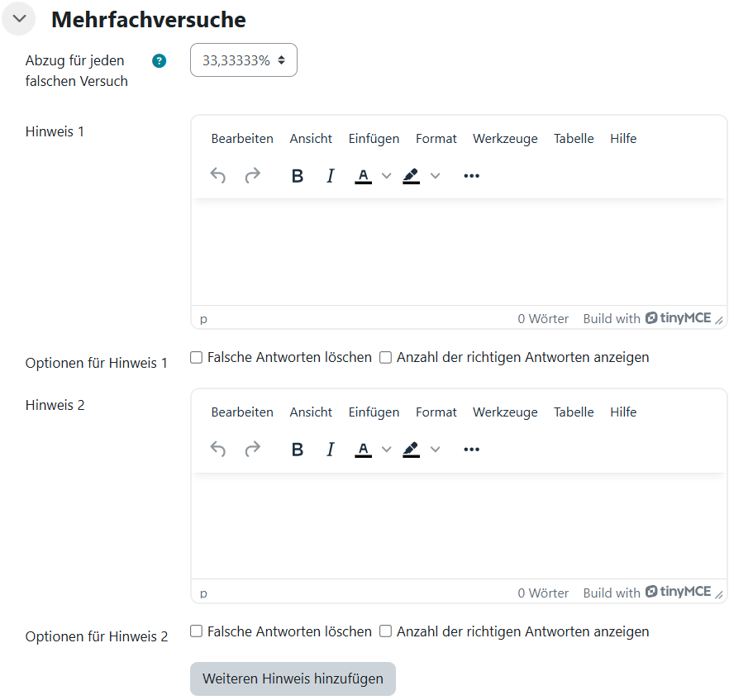Enable Falsche Antworten löschen for Hinweis 2
The height and width of the screenshot is (700, 729).
197,631
